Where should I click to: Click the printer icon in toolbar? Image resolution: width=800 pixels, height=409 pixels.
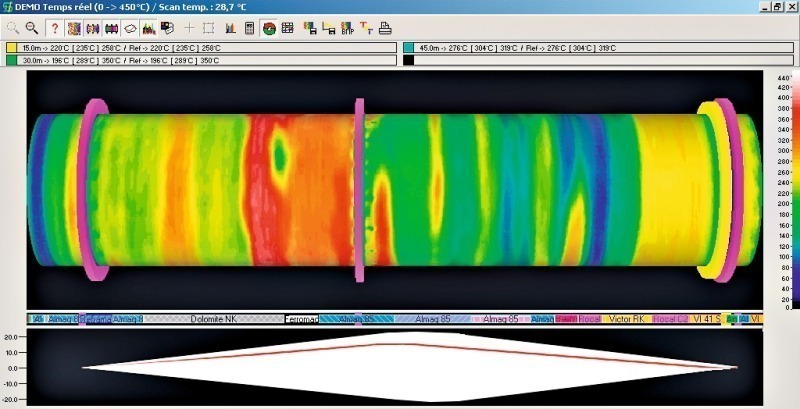[x=385, y=28]
